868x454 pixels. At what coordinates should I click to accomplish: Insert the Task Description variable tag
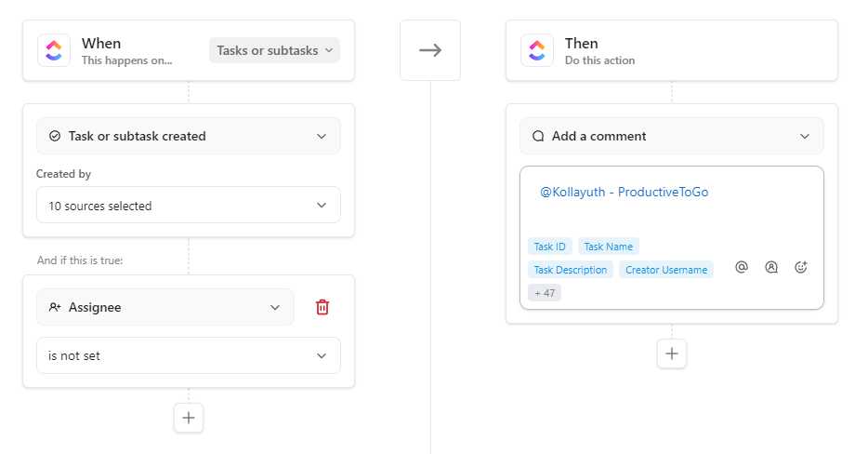point(571,270)
